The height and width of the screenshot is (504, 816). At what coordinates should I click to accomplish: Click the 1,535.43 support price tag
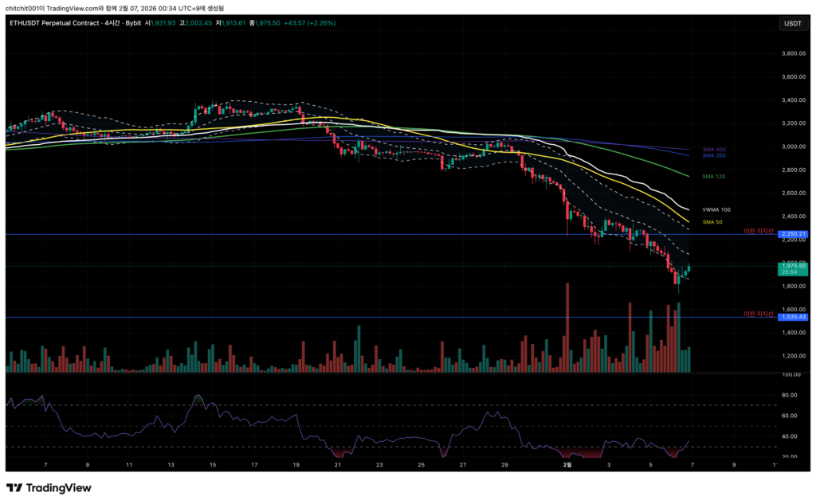pyautogui.click(x=792, y=317)
